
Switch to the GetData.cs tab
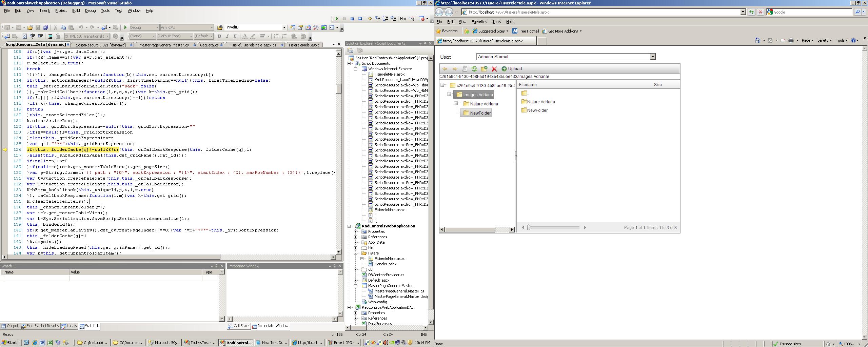[209, 45]
